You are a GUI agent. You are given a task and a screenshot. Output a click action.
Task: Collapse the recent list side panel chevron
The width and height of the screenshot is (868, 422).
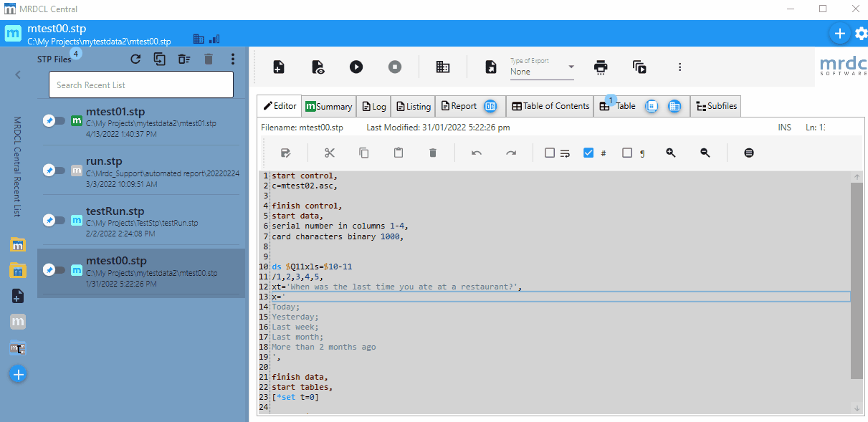[x=18, y=75]
